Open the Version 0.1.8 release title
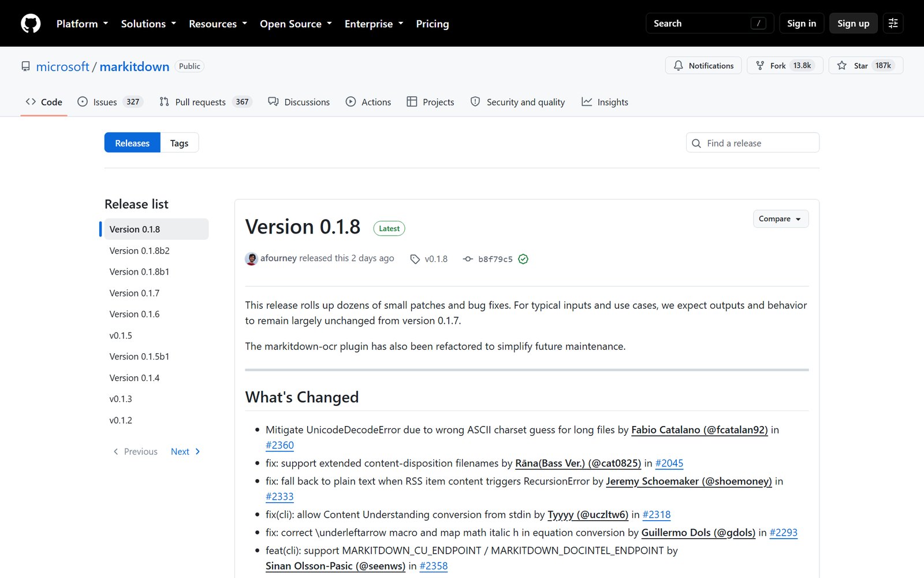 pos(303,227)
